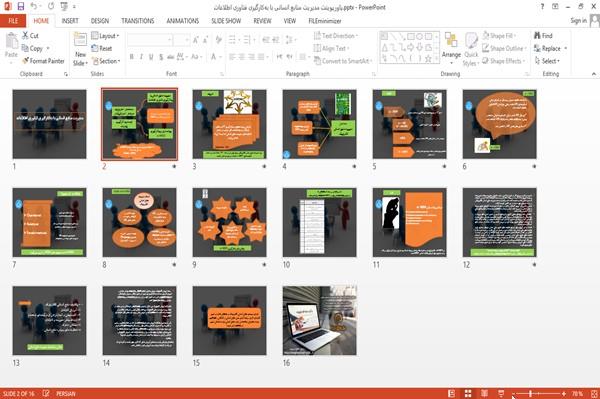Click Sign in link
The height and width of the screenshot is (399, 600).
[x=578, y=20]
